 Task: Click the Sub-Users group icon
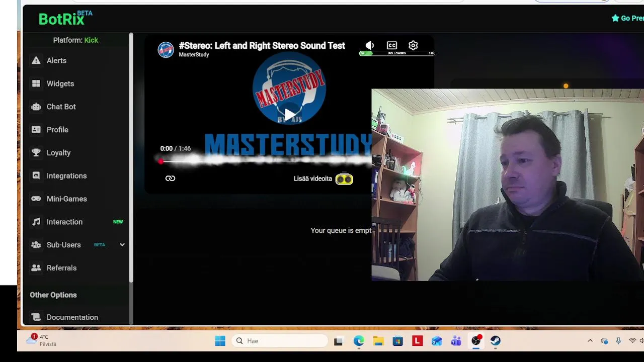coord(36,245)
